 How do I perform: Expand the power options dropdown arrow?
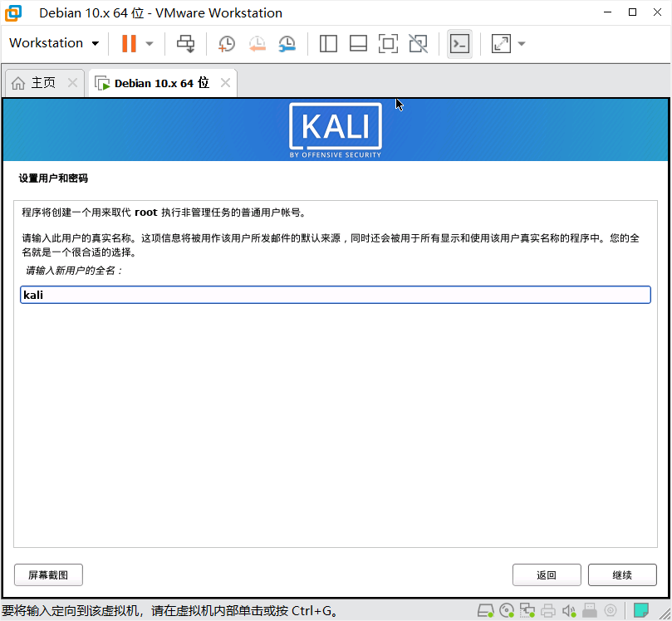[x=150, y=43]
